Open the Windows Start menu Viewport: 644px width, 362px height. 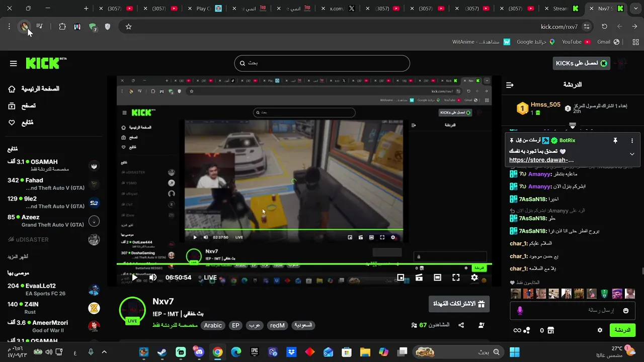click(514, 352)
